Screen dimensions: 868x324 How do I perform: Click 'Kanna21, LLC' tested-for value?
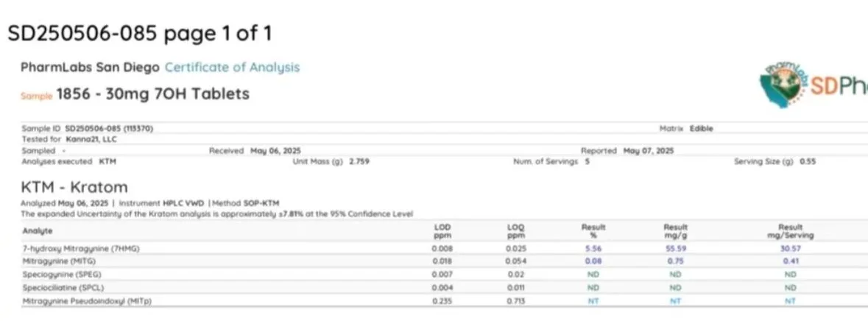pos(91,140)
